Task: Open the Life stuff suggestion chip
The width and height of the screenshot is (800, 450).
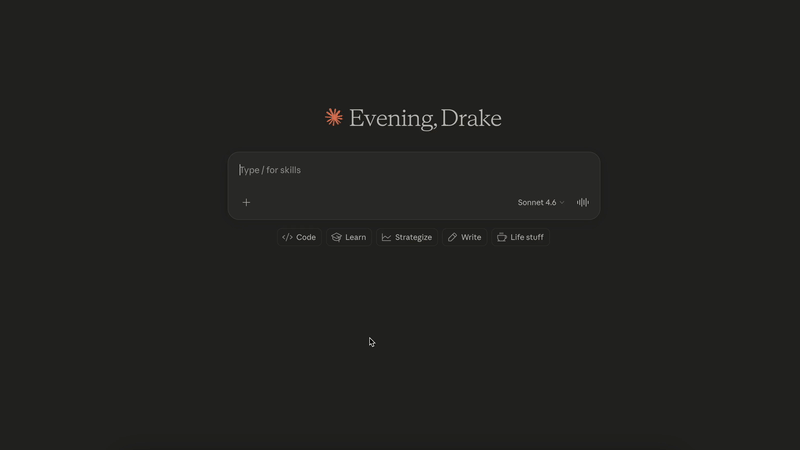Action: click(x=520, y=237)
